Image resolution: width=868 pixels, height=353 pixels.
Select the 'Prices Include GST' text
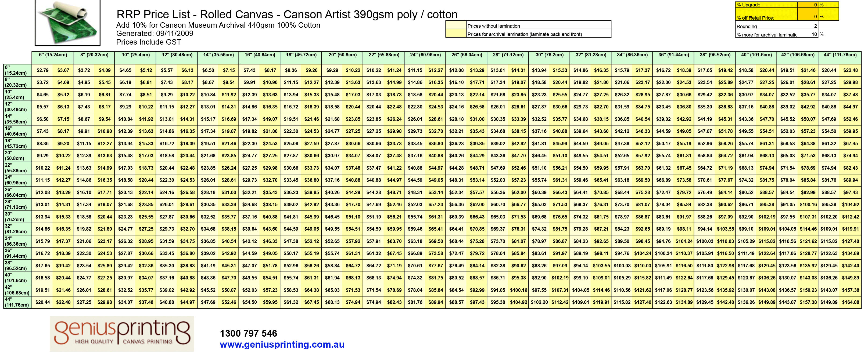[149, 42]
